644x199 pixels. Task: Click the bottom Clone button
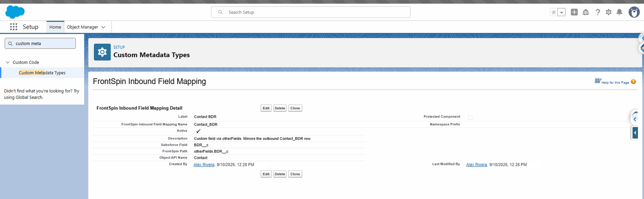(x=295, y=174)
